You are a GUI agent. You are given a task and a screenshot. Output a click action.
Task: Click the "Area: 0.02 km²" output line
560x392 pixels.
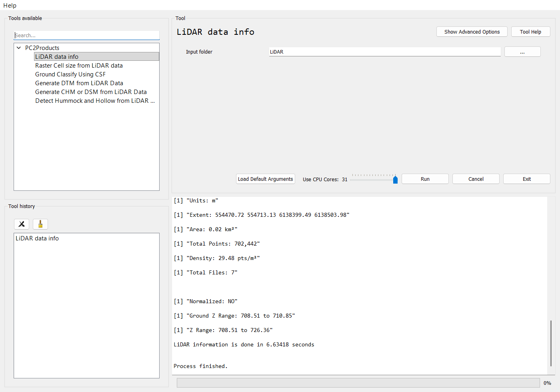206,229
